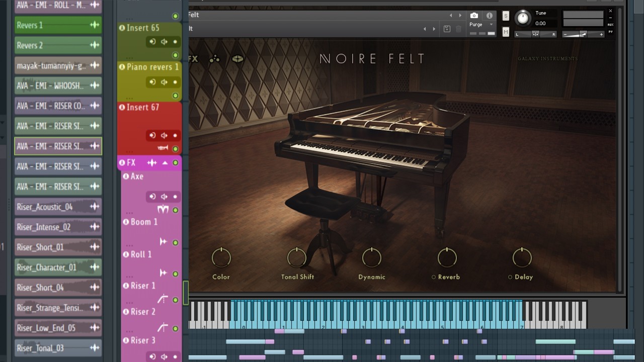Open the Purge dropdown menu
This screenshot has height=362, width=644.
(481, 25)
